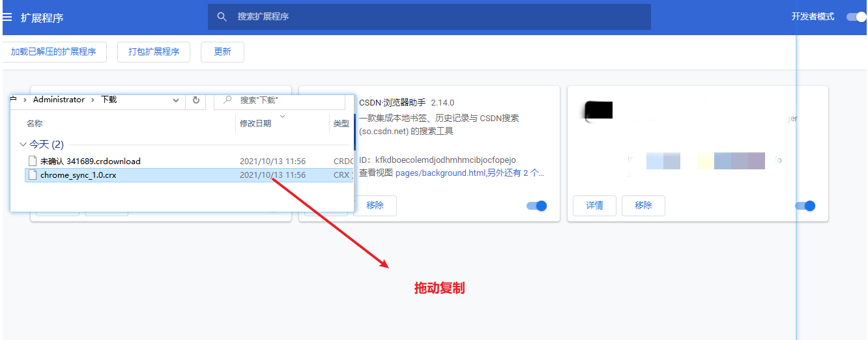The height and width of the screenshot is (340, 868).
Task: Click the explorer refresh icon
Action: (x=195, y=100)
